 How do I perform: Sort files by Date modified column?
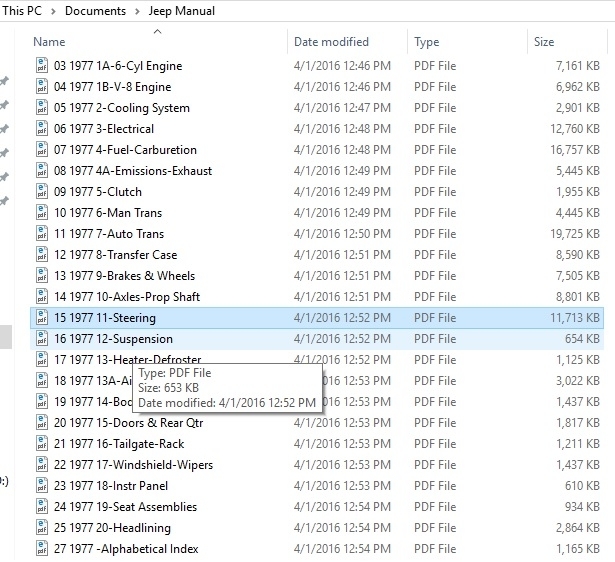(331, 42)
